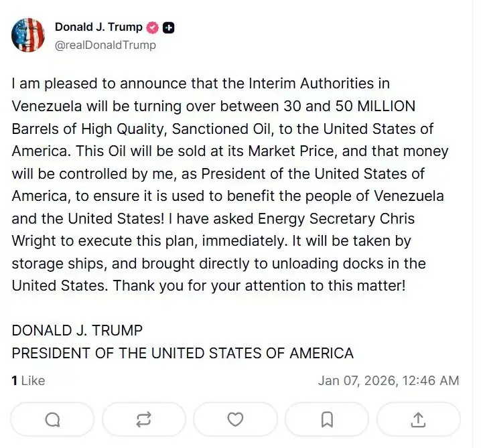The height and width of the screenshot is (448, 481).
Task: Click the Jan 07, 2026 timestamp
Action: point(389,380)
